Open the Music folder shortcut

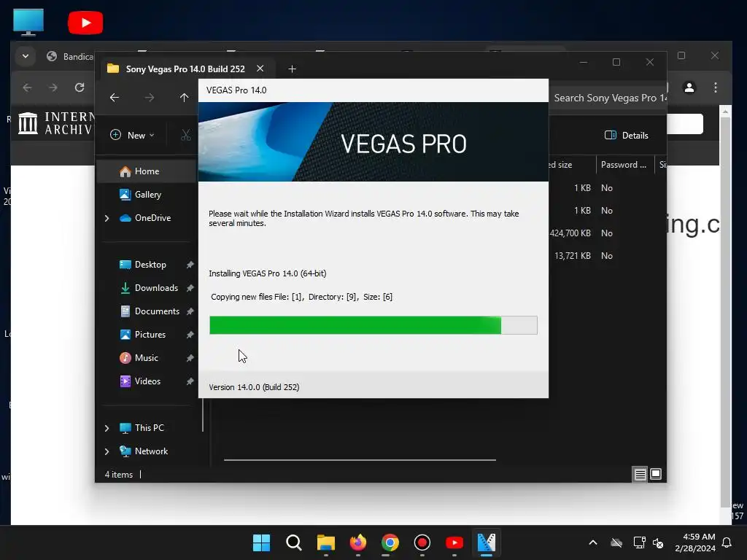click(x=146, y=358)
